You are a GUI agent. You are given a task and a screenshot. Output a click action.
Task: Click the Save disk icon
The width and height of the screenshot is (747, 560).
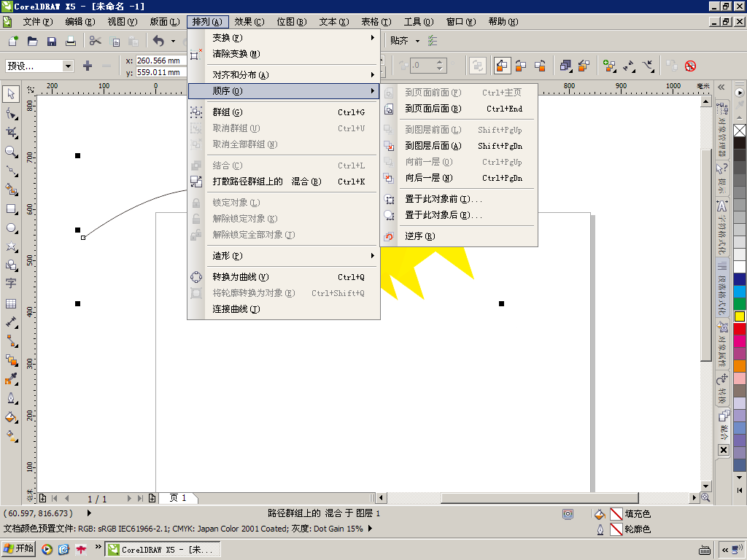click(52, 41)
